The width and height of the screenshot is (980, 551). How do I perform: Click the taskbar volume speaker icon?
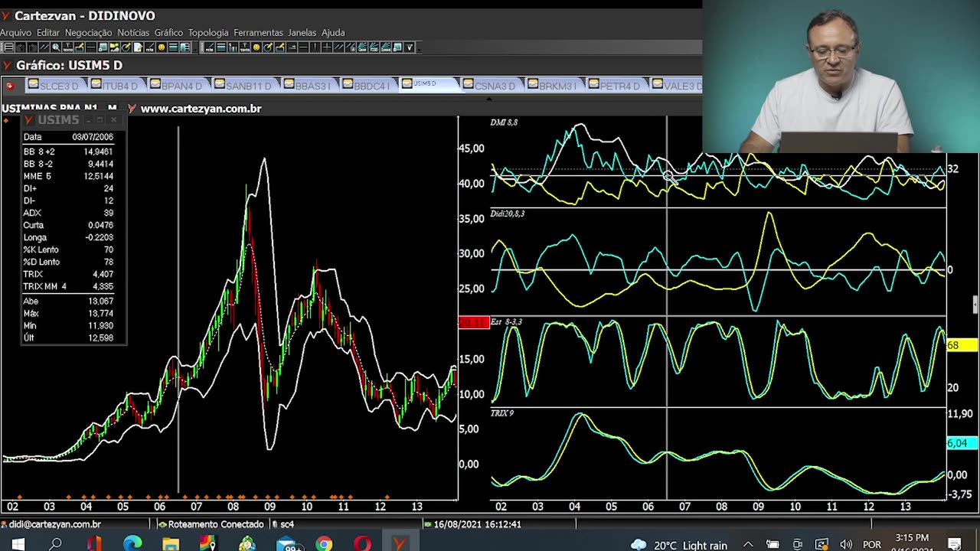[x=846, y=545]
